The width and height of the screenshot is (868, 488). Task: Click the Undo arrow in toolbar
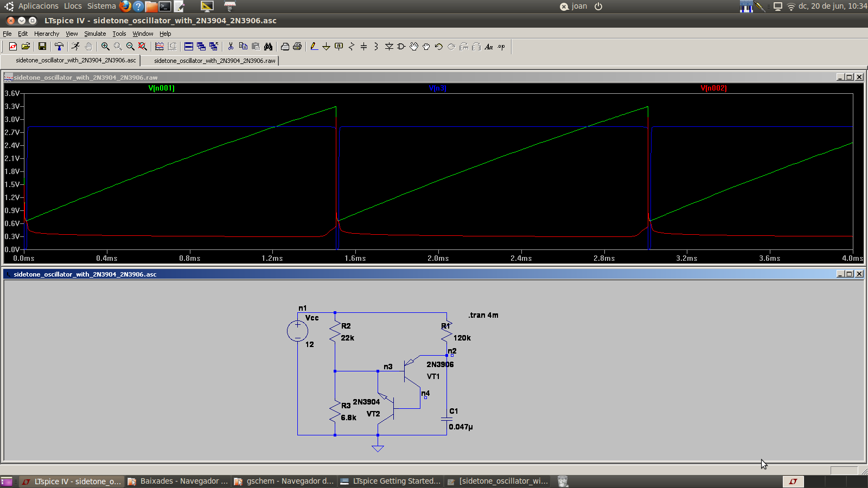pos(438,47)
